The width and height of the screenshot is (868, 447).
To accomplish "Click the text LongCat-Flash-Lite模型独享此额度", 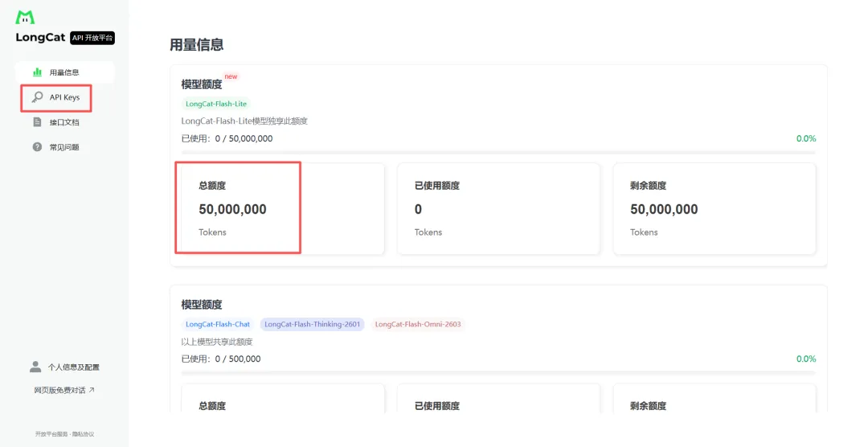I will click(x=244, y=121).
